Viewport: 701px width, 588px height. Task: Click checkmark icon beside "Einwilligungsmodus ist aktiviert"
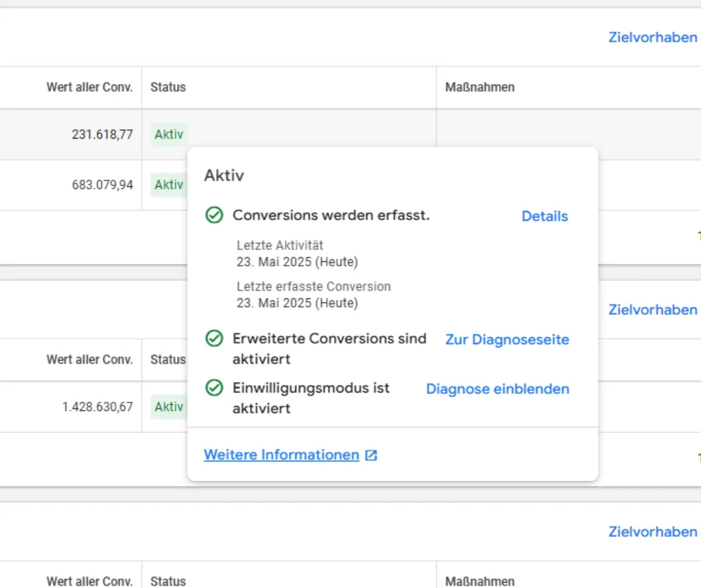pyautogui.click(x=213, y=388)
